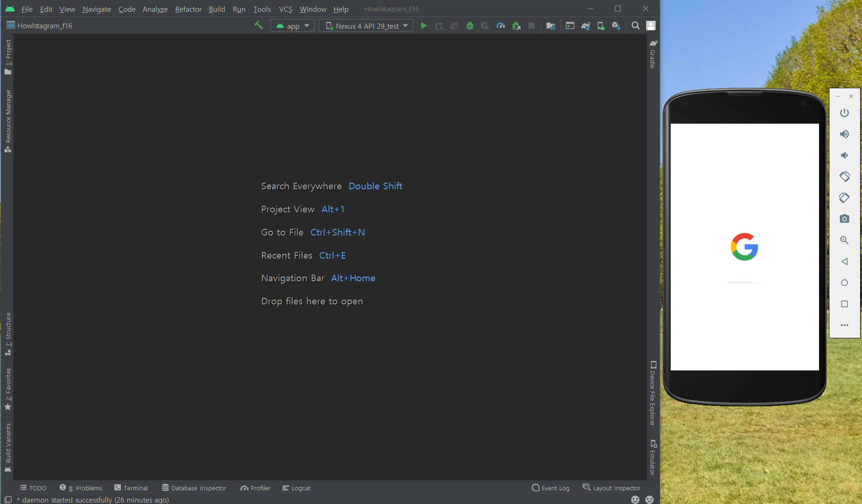
Task: Open the Gradle side tab
Action: click(x=653, y=54)
